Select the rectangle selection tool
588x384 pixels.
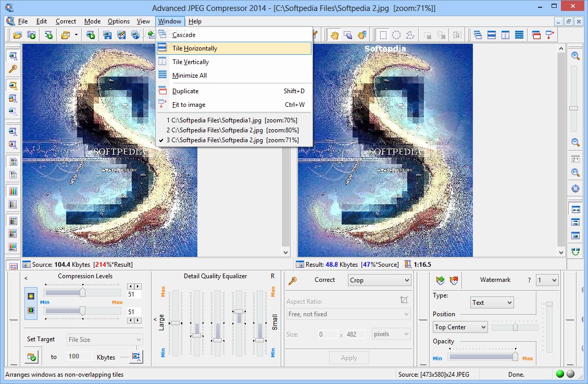click(x=383, y=35)
